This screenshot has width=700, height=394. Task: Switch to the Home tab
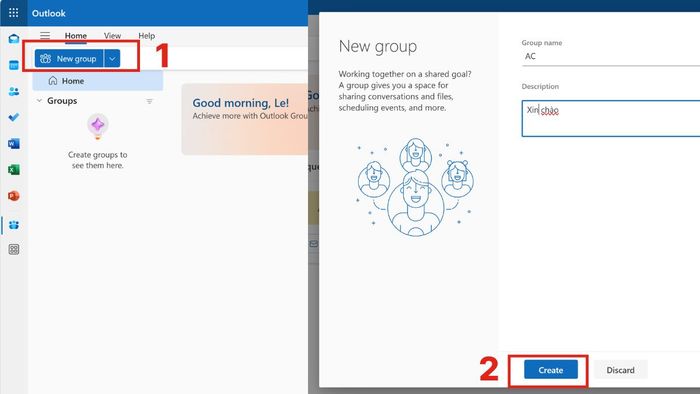(x=75, y=36)
